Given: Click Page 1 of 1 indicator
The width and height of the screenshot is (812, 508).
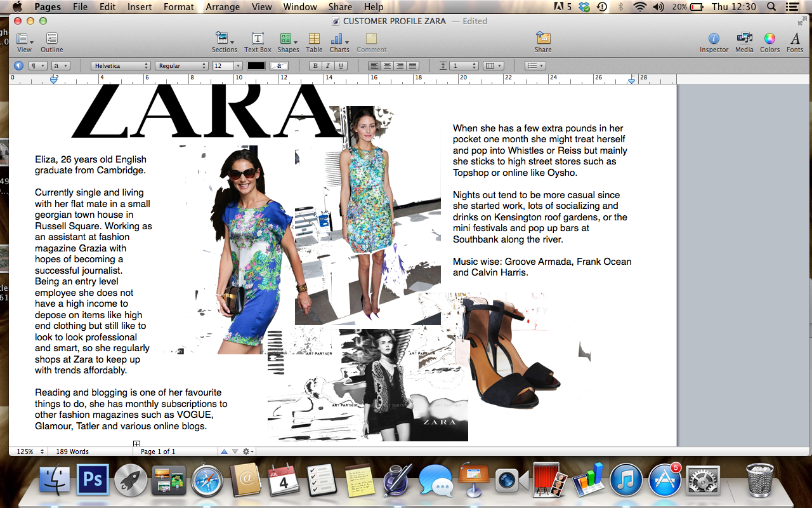Looking at the screenshot, I should [x=158, y=451].
